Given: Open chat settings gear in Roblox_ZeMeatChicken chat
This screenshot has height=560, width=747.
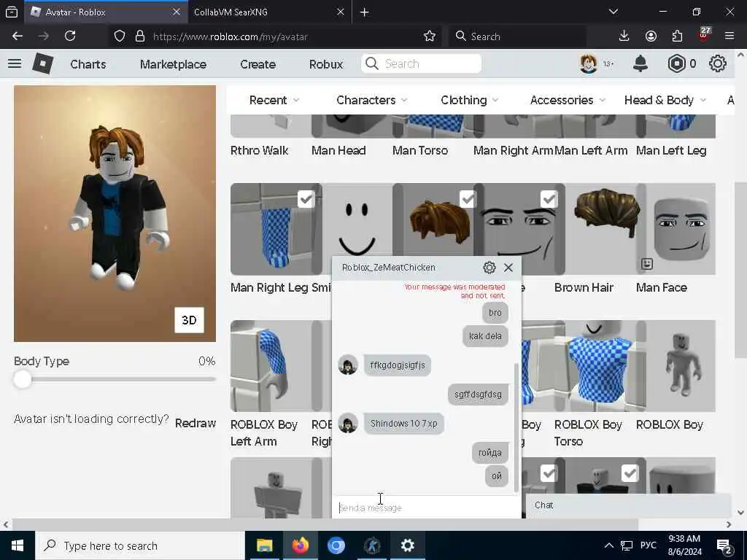Looking at the screenshot, I should click(x=489, y=268).
